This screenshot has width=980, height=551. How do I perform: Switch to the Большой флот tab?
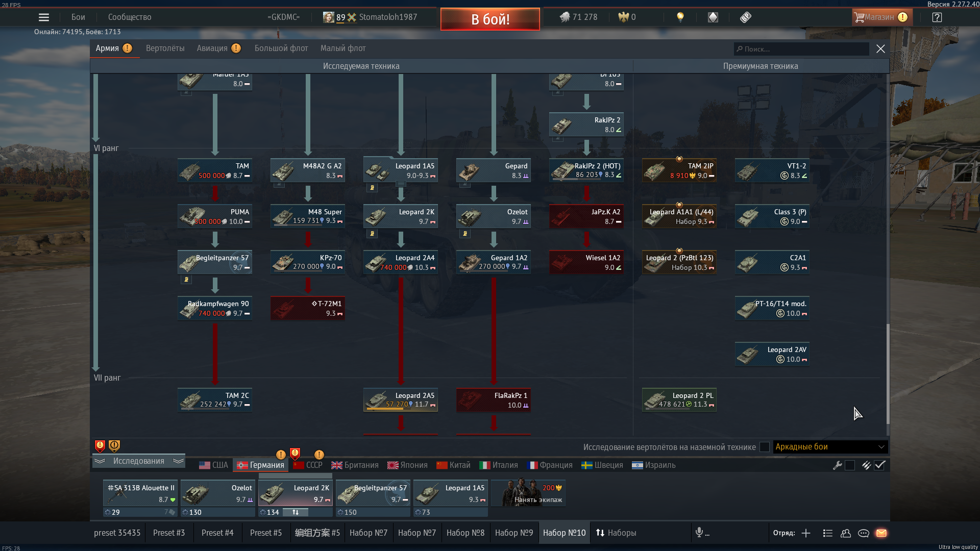[x=281, y=48]
